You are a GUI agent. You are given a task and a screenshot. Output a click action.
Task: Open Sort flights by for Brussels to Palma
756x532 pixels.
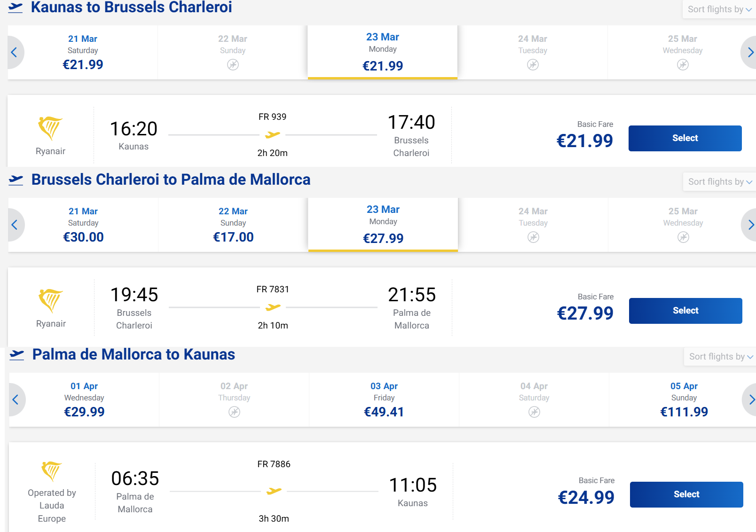pos(719,182)
